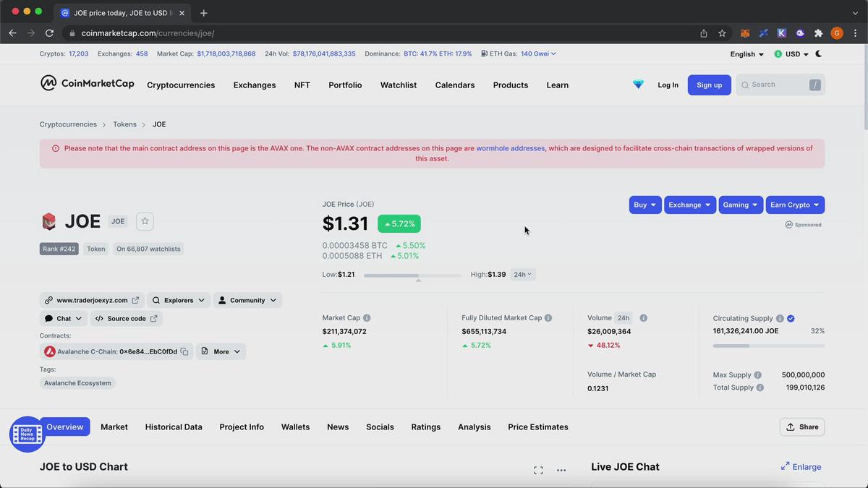The height and width of the screenshot is (488, 868).
Task: Click the Share button
Action: pos(802,427)
